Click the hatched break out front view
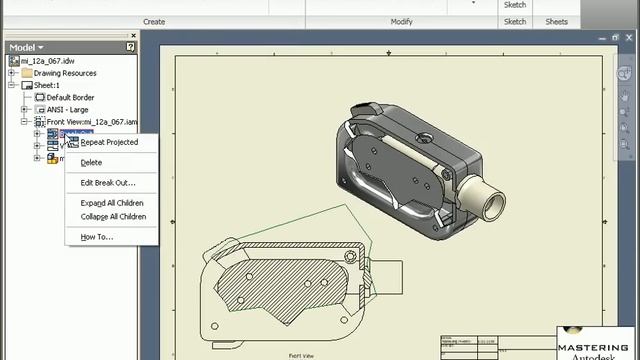The width and height of the screenshot is (640, 360). point(301,292)
